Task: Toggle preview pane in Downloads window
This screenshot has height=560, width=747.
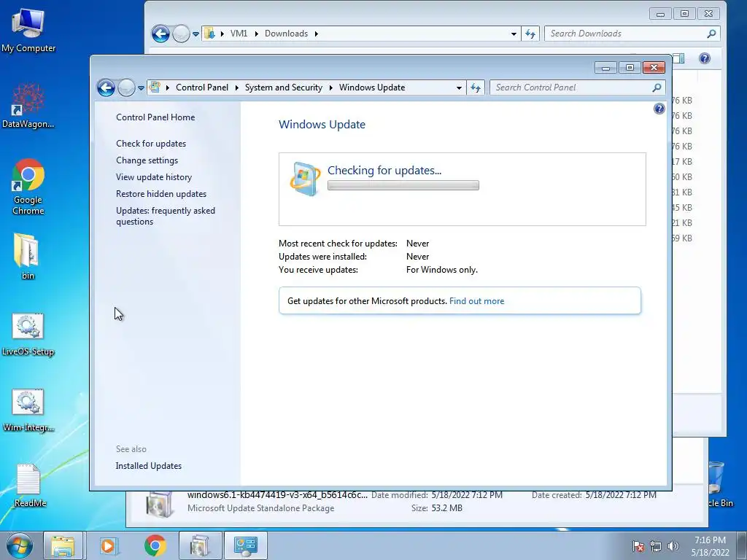Action: coord(679,58)
